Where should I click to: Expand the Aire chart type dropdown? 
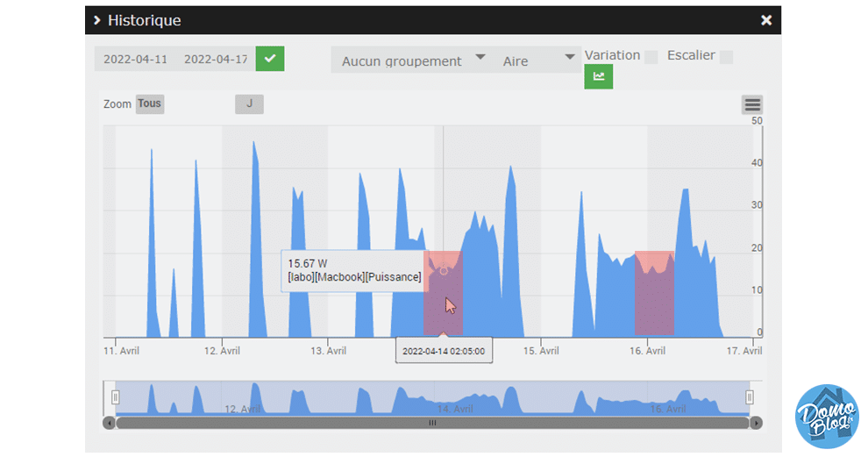(538, 61)
